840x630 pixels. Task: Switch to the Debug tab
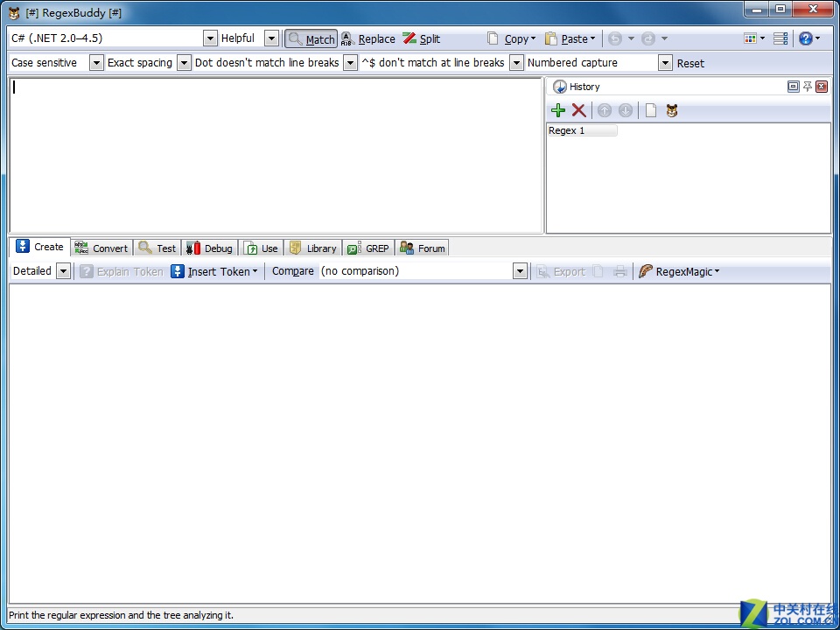pyautogui.click(x=209, y=248)
